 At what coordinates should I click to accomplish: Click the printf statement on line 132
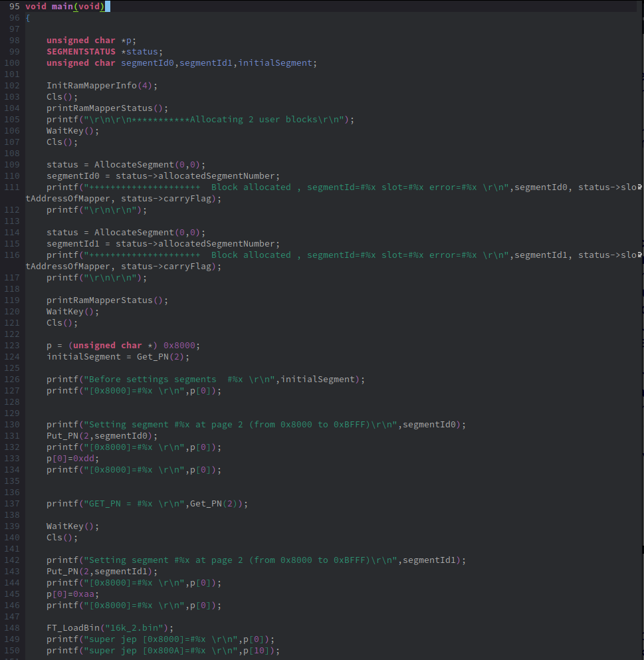pyautogui.click(x=134, y=447)
